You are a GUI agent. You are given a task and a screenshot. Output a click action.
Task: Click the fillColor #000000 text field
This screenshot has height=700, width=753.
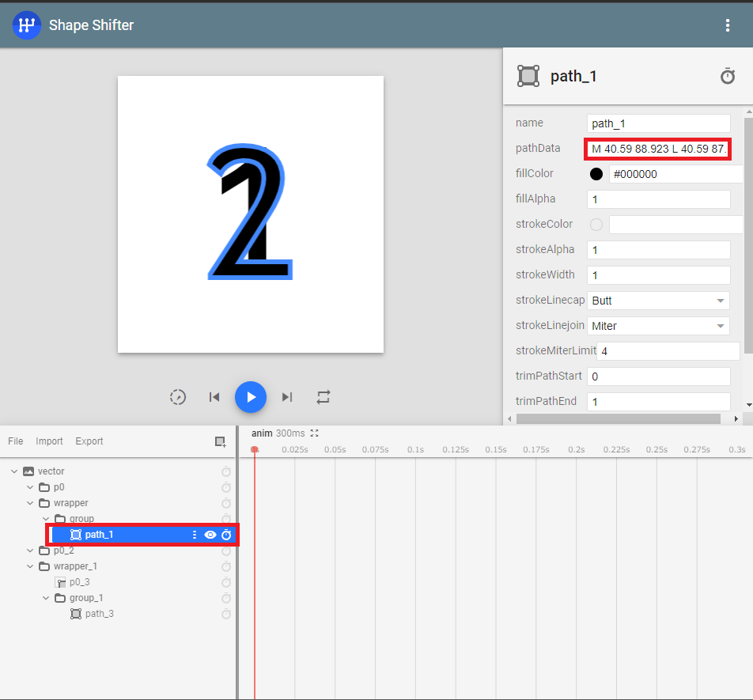[675, 174]
